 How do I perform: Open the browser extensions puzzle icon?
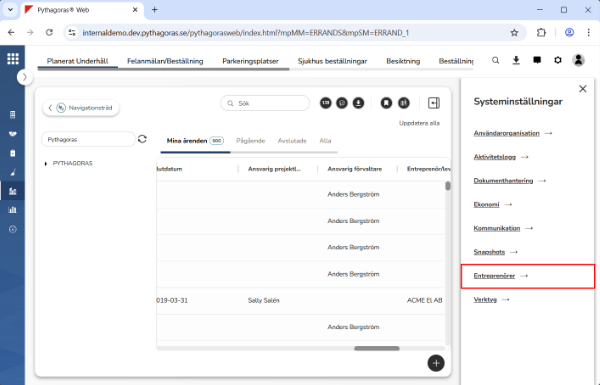[541, 33]
